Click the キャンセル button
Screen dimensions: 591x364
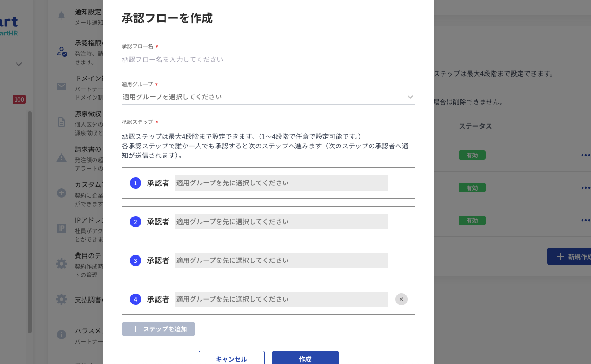click(x=231, y=358)
